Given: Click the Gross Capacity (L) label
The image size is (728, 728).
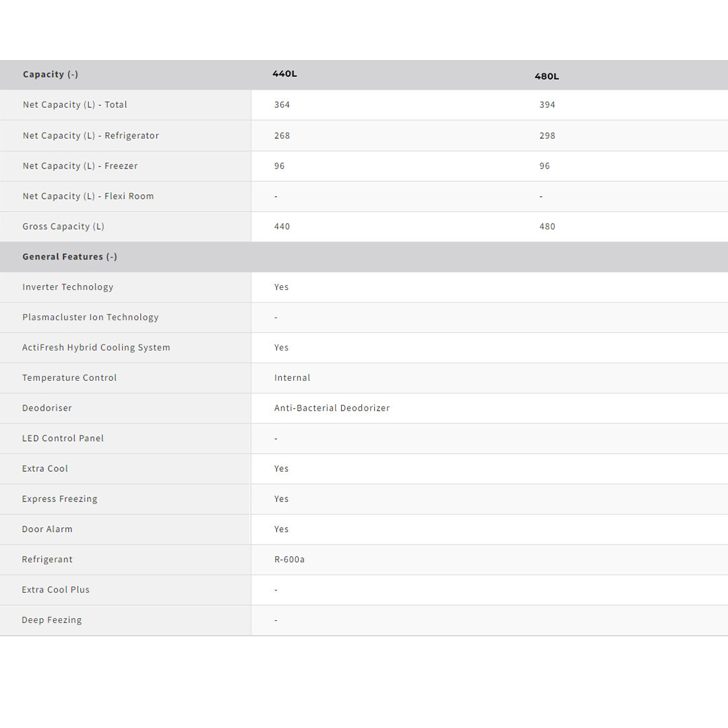Looking at the screenshot, I should [63, 226].
